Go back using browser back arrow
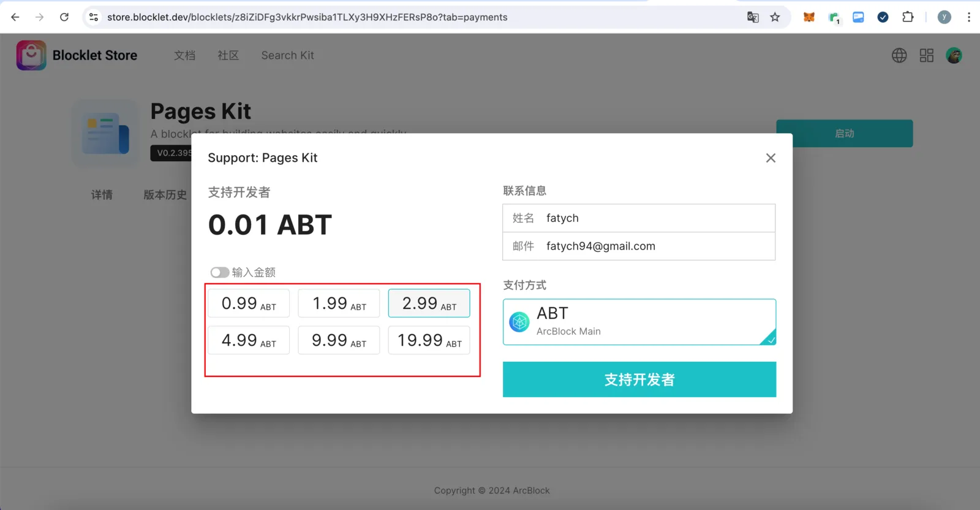Image resolution: width=980 pixels, height=510 pixels. (15, 17)
